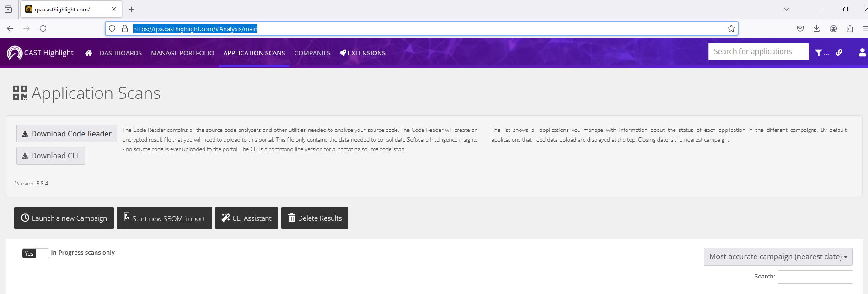868x294 pixels.
Task: Close the rpa.casthighlight.com tab
Action: click(x=114, y=9)
